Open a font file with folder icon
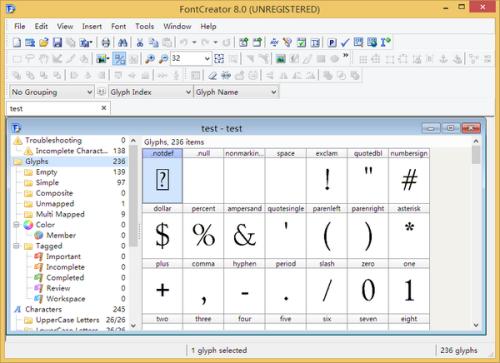Viewport: 500px width, 363px height. 44,42
